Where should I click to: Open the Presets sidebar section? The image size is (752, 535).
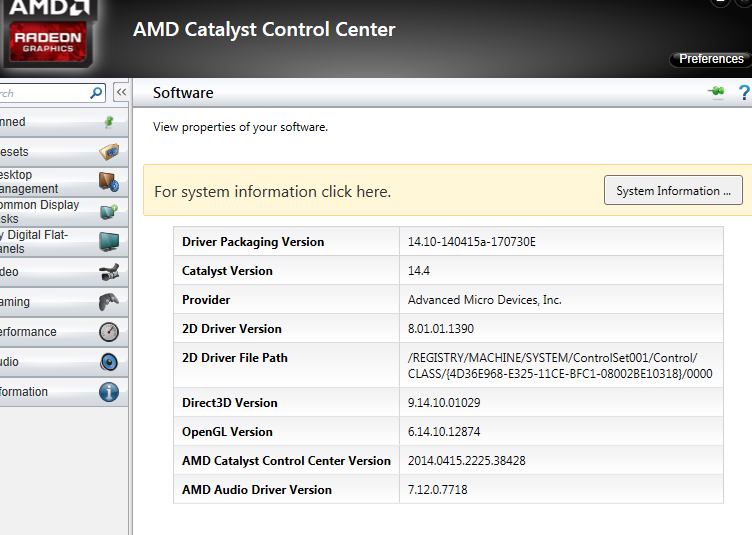pos(64,152)
